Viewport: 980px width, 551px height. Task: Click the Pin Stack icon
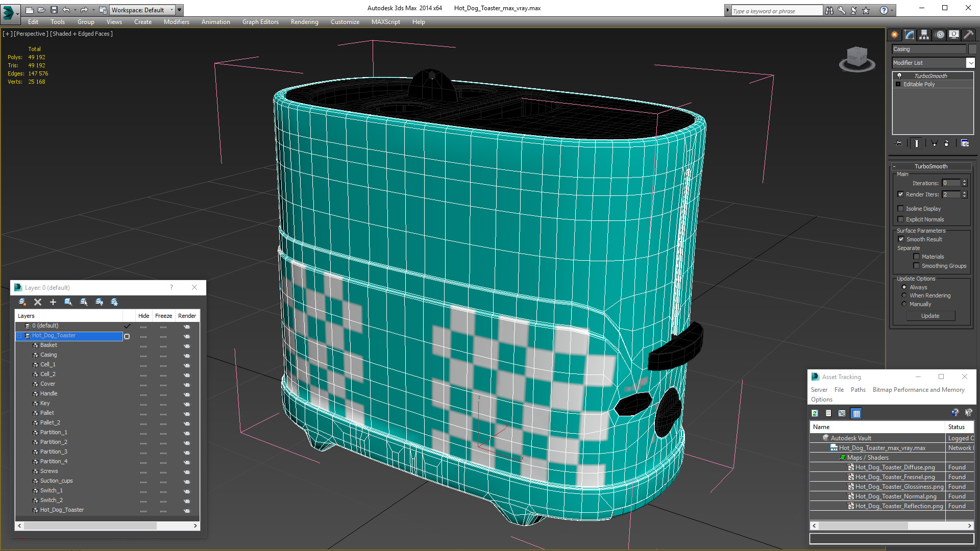(899, 143)
